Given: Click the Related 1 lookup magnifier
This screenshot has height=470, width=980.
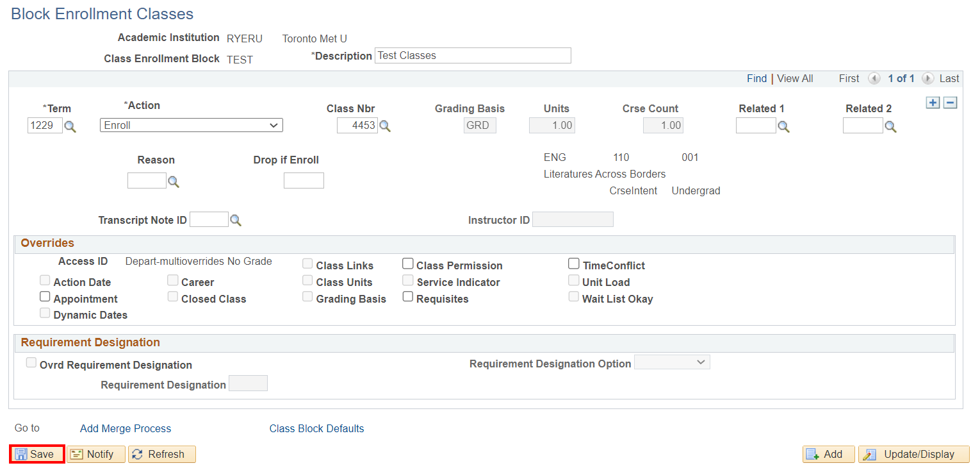Looking at the screenshot, I should coord(783,126).
